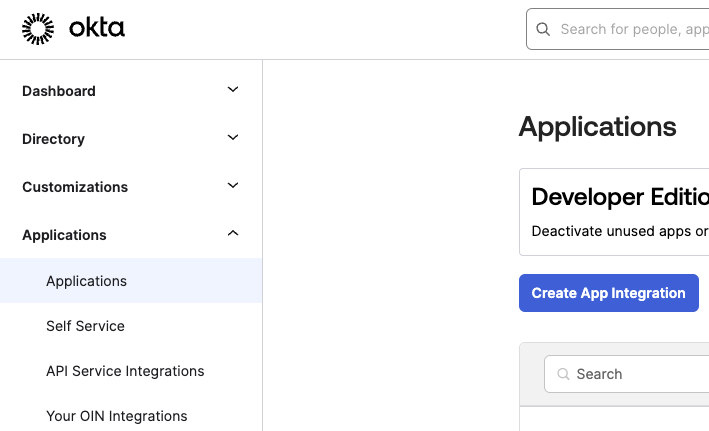Select Customizations in the sidebar
Image resolution: width=709 pixels, height=431 pixels.
(75, 187)
